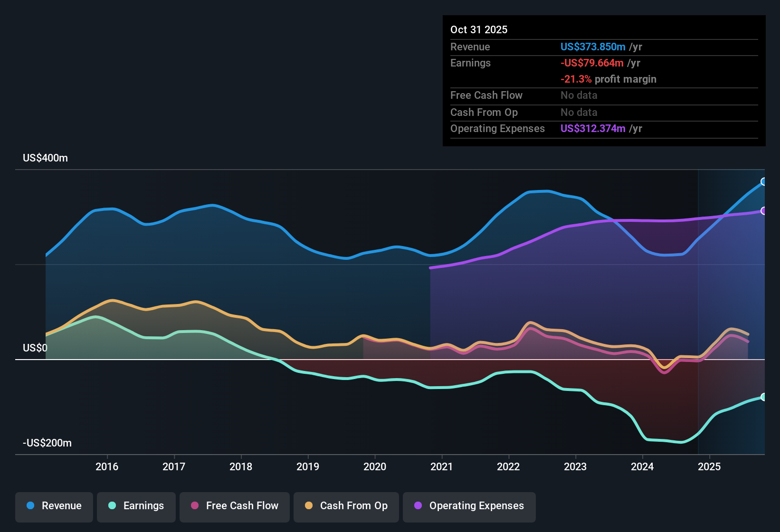The width and height of the screenshot is (780, 532).
Task: Click the teal Earnings end-point marker
Action: [764, 397]
